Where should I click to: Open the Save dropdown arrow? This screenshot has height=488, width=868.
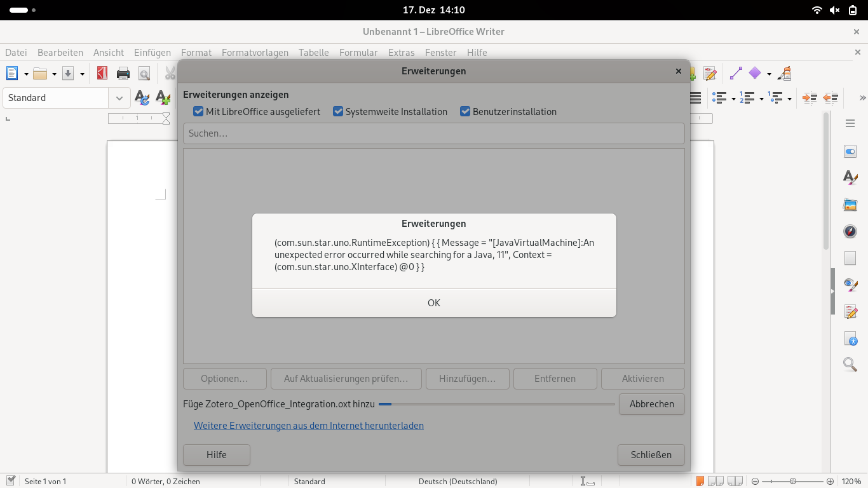tap(82, 74)
